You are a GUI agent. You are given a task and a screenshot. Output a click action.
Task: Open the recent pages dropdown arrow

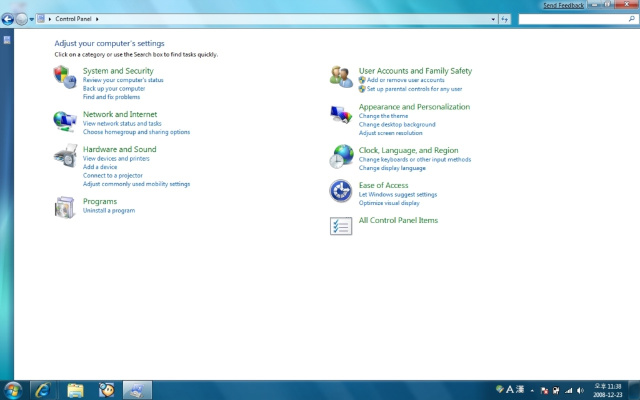point(32,19)
